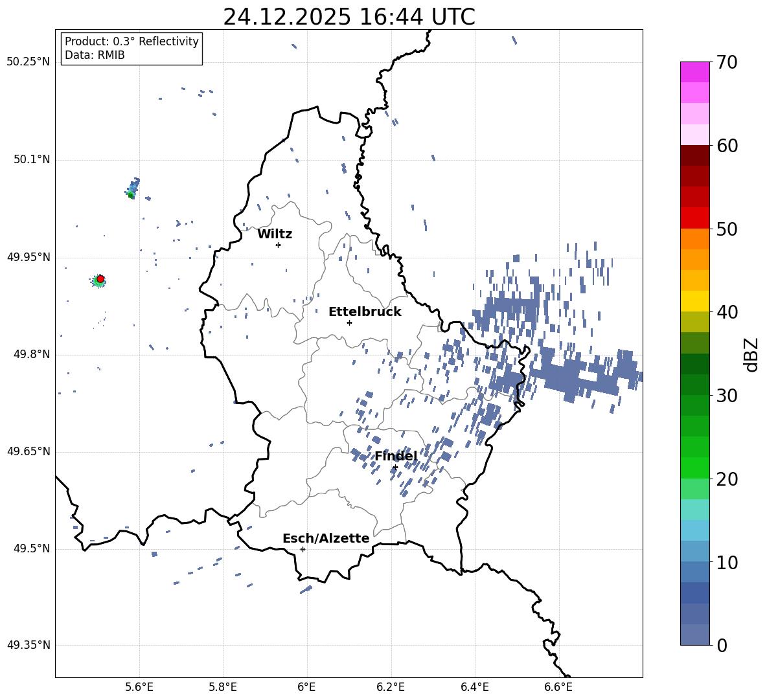Click the Ettelbruck location cross marker
Image resolution: width=767 pixels, height=700 pixels.
349,322
